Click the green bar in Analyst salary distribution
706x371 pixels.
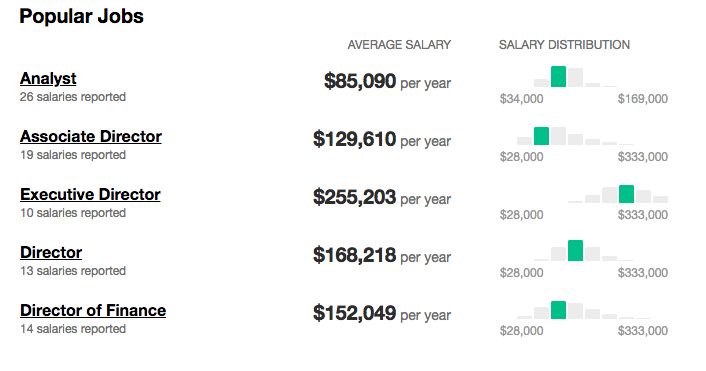point(558,77)
